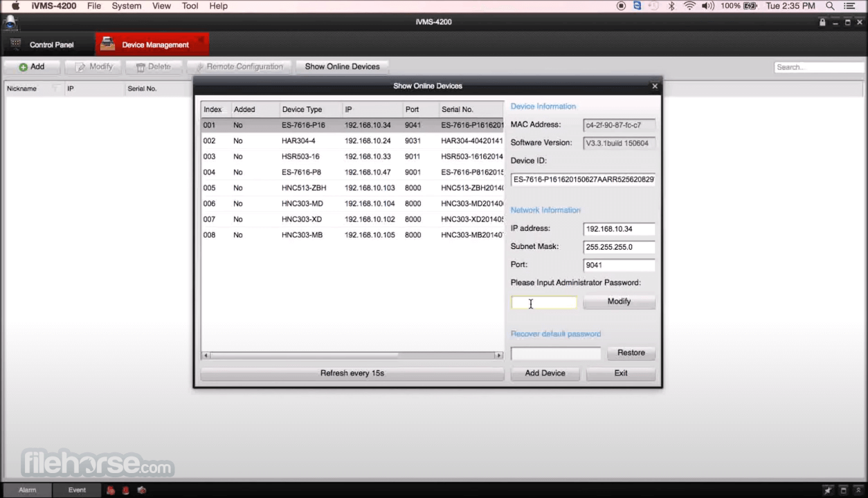The image size is (868, 498).
Task: Open the File menu
Action: [x=94, y=6]
